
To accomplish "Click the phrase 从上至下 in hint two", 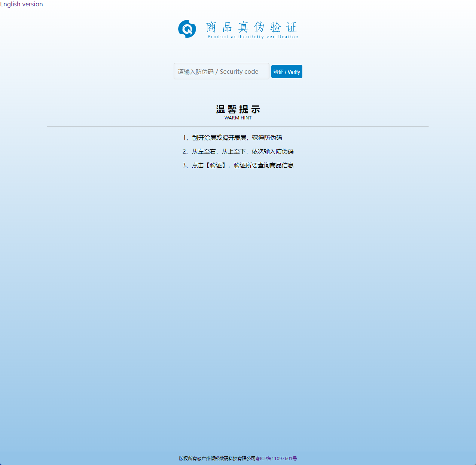I will point(234,152).
